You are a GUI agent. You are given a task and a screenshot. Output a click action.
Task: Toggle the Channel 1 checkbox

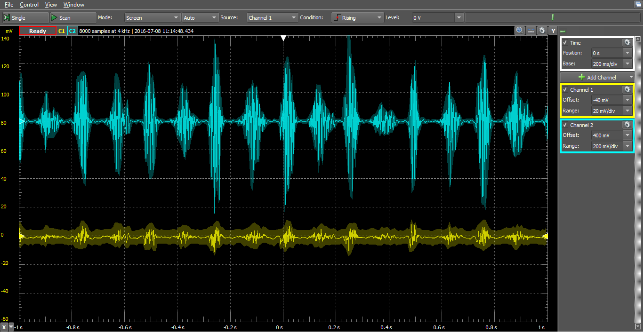pos(565,90)
